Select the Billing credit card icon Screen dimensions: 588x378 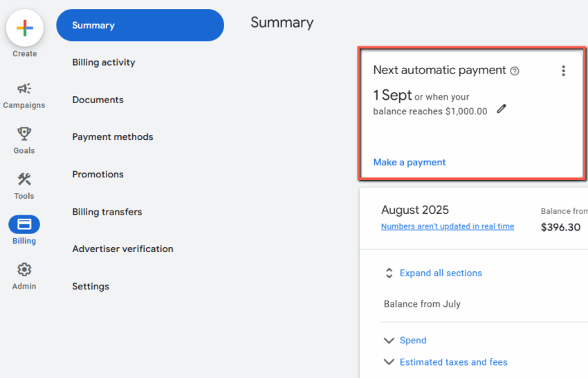pos(24,224)
